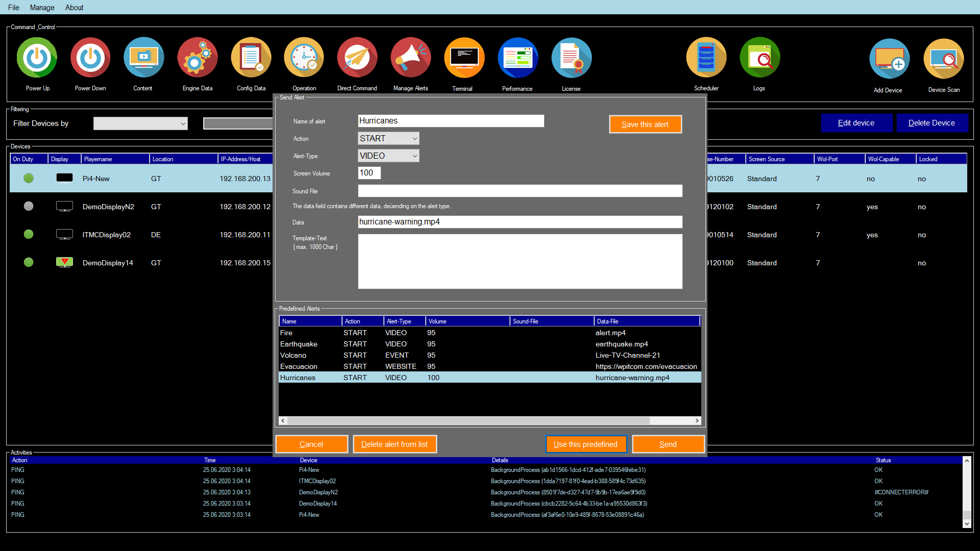980x551 pixels.
Task: Click the Manage Alerts megaphone icon
Action: tap(410, 58)
